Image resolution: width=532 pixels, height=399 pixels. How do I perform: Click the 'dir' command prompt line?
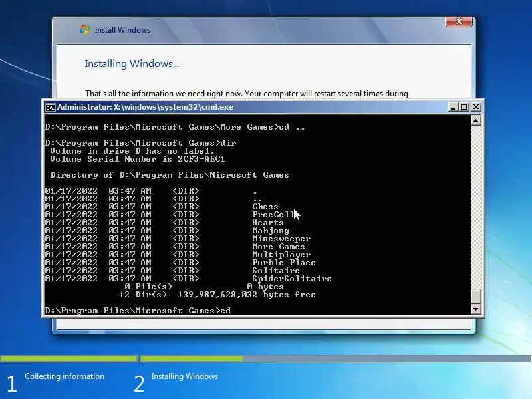click(140, 143)
